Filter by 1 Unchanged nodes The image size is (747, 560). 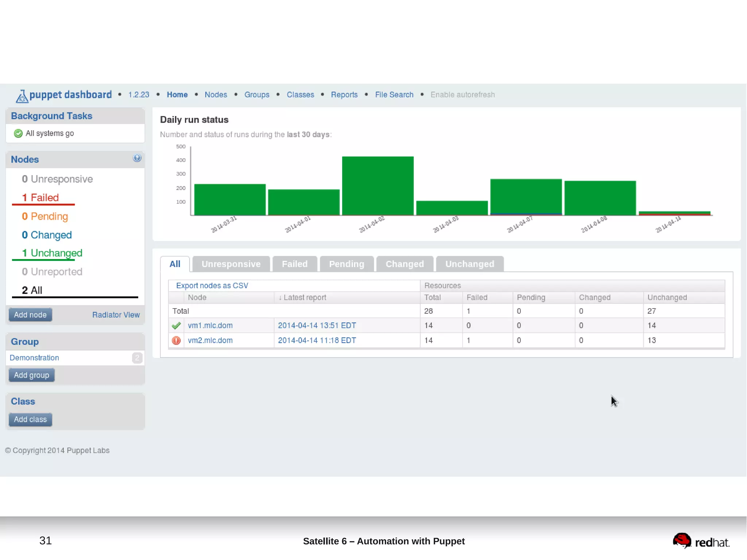pyautogui.click(x=52, y=253)
